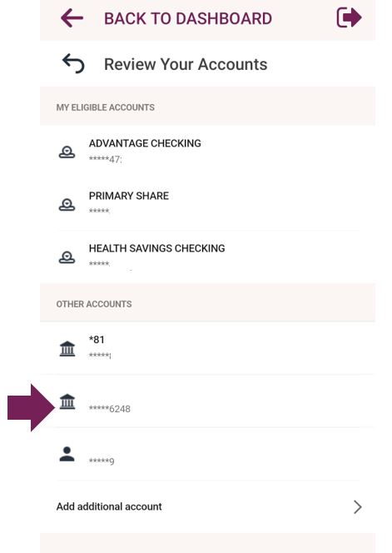Select the person account ending 9
The width and height of the screenshot is (392, 553).
(207, 454)
